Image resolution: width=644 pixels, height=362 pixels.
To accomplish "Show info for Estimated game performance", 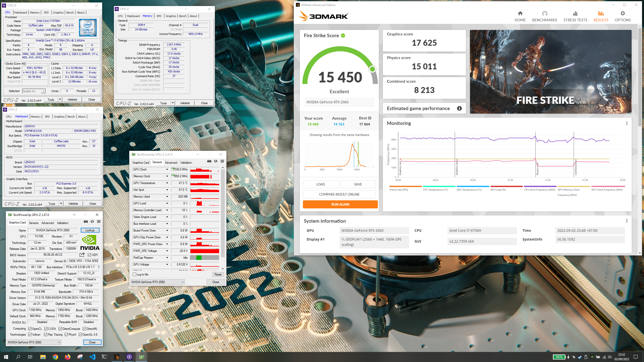I will (459, 108).
